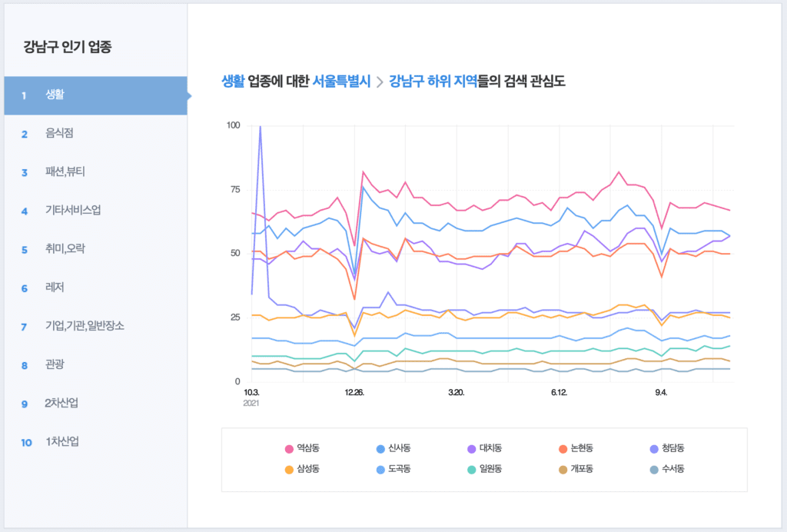
Task: Click the 6.12. x-axis date label
Action: pyautogui.click(x=560, y=393)
